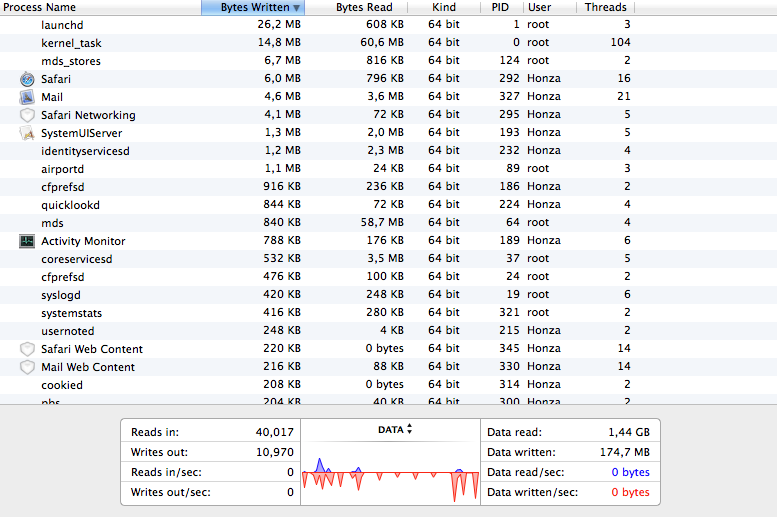This screenshot has height=517, width=777.
Task: Sort by the Bytes Read column header
Action: point(356,7)
